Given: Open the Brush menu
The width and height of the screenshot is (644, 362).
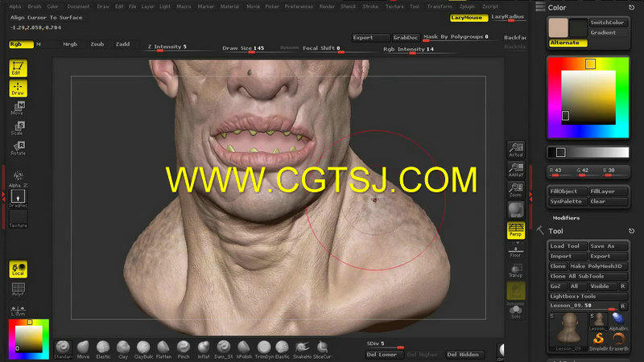Looking at the screenshot, I should tap(35, 6).
